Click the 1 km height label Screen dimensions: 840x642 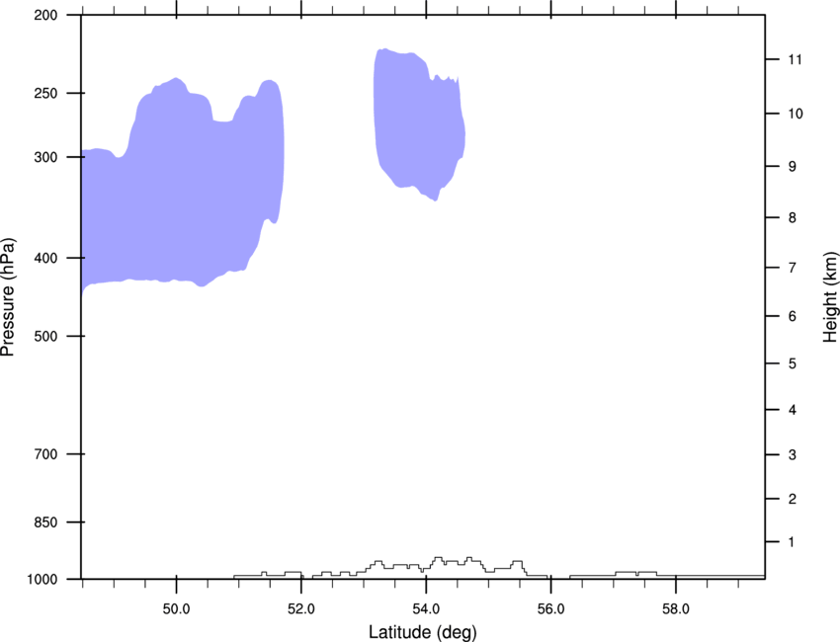tap(793, 542)
